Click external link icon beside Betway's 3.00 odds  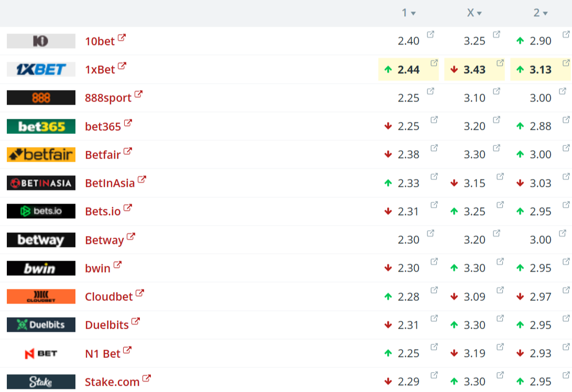click(566, 233)
